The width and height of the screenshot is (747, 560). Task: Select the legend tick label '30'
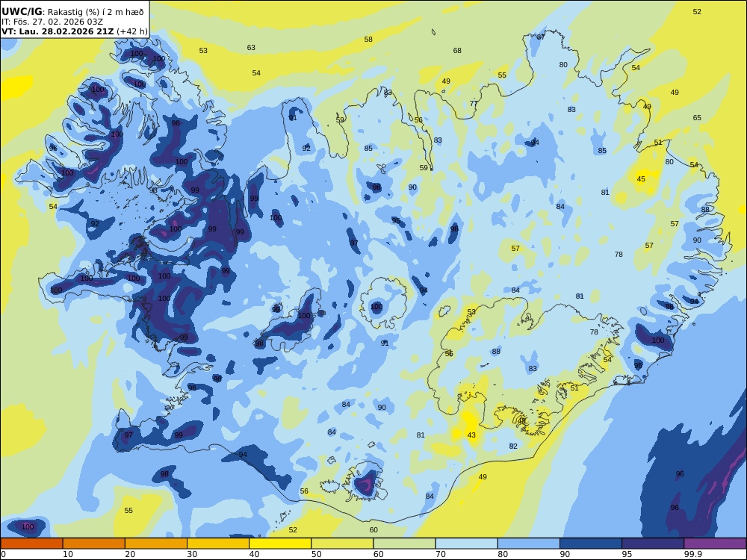click(x=192, y=554)
